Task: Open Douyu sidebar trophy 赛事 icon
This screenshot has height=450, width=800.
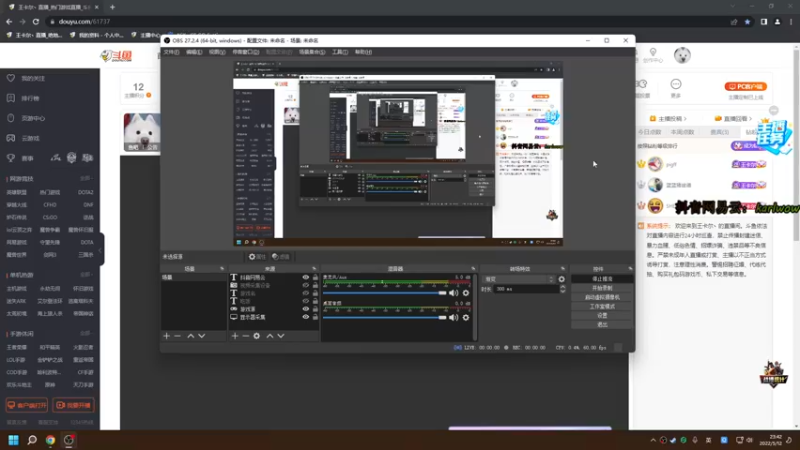Action: (x=11, y=158)
